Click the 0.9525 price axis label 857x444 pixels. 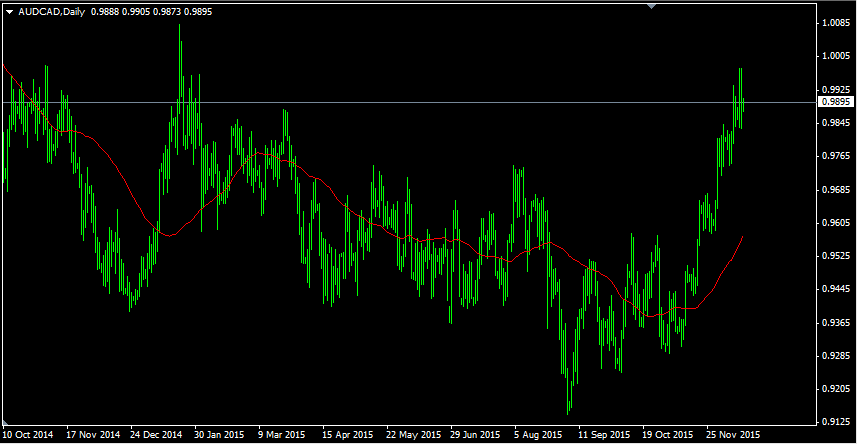[834, 256]
